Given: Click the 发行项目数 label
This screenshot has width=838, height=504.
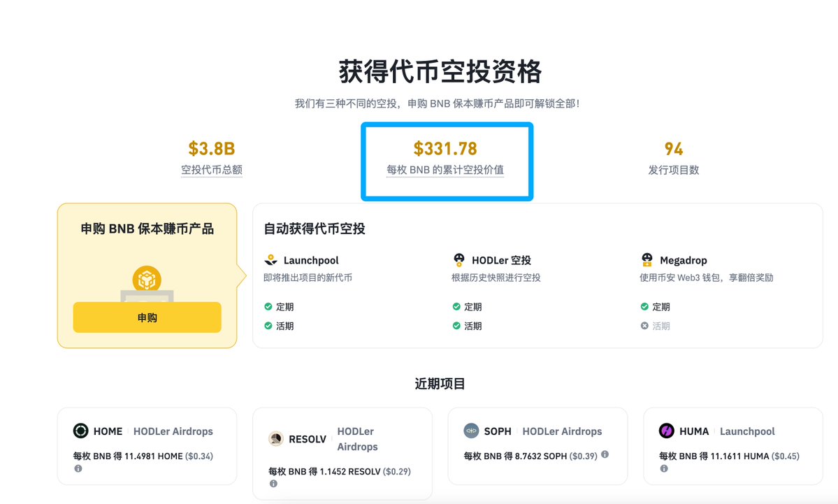Looking at the screenshot, I should click(x=673, y=170).
